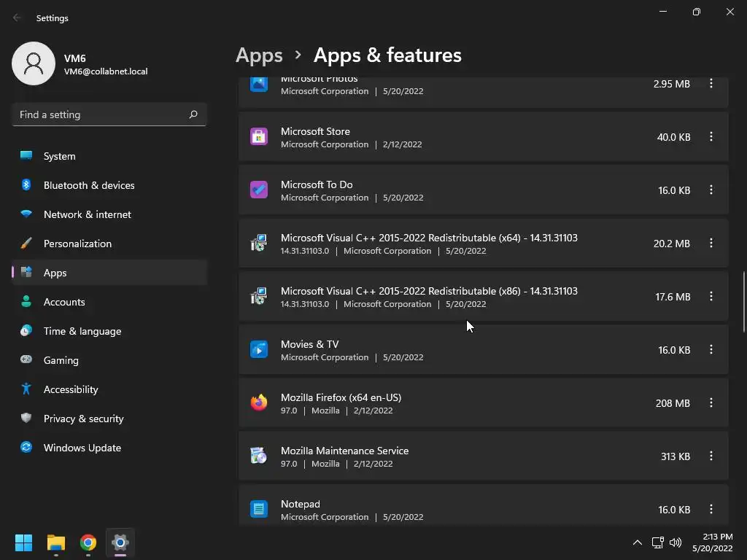Click the Mozilla Maintenance Service icon
The image size is (747, 560).
259,456
